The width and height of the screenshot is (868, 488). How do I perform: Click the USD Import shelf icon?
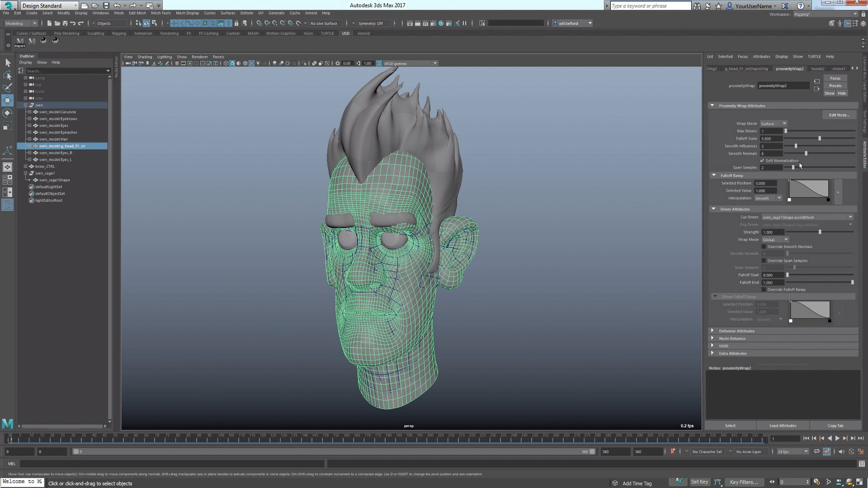point(20,42)
